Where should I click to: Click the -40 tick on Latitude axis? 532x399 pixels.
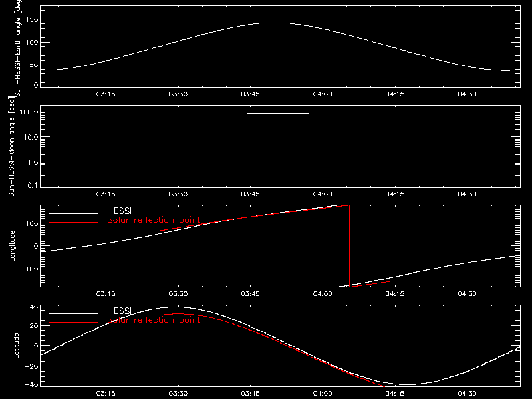pyautogui.click(x=31, y=384)
